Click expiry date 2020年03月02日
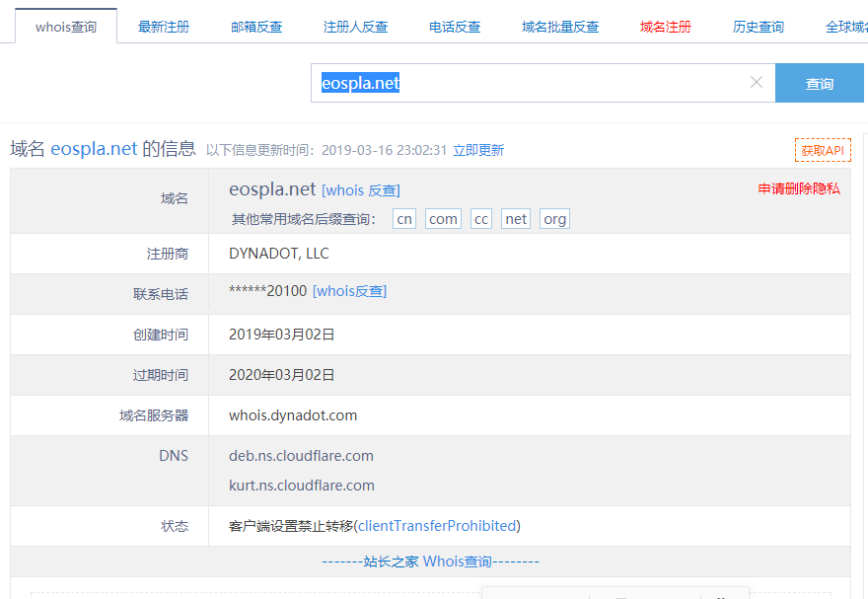This screenshot has width=868, height=599. [282, 375]
